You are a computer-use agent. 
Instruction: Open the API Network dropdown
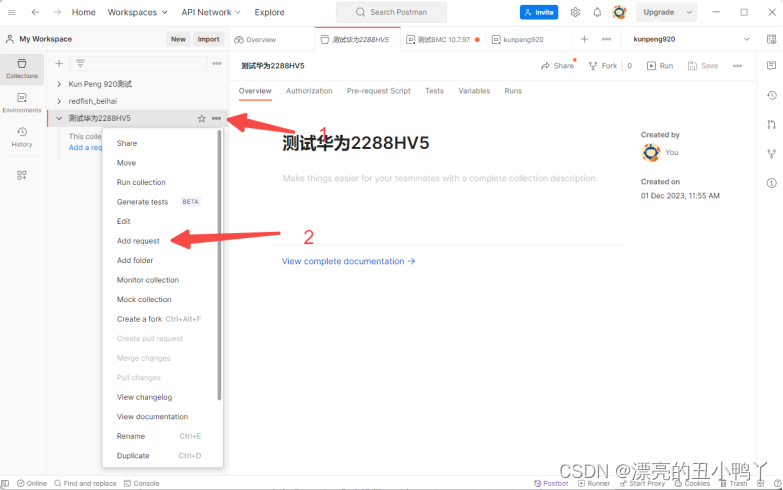(x=211, y=12)
